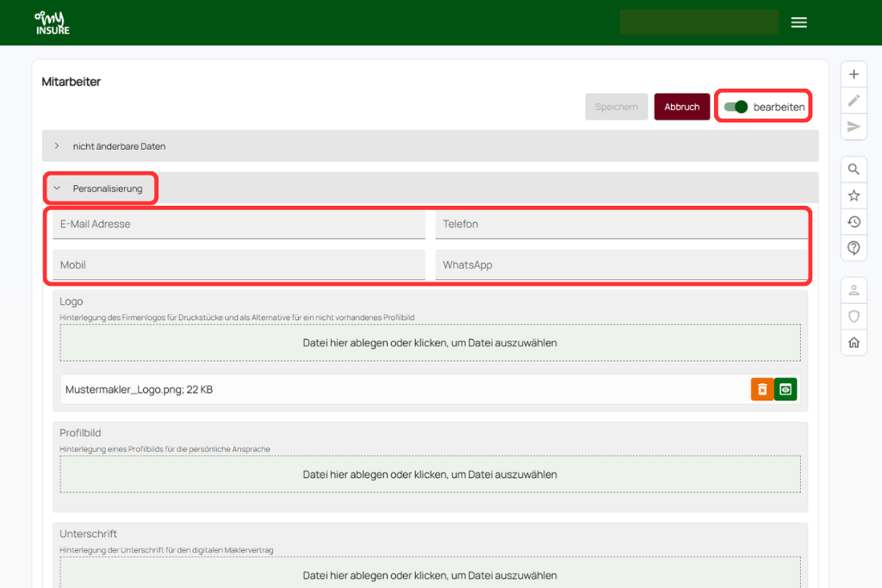Screen dimensions: 882x588
Task: Click the plus icon in right sidebar
Action: pos(854,74)
